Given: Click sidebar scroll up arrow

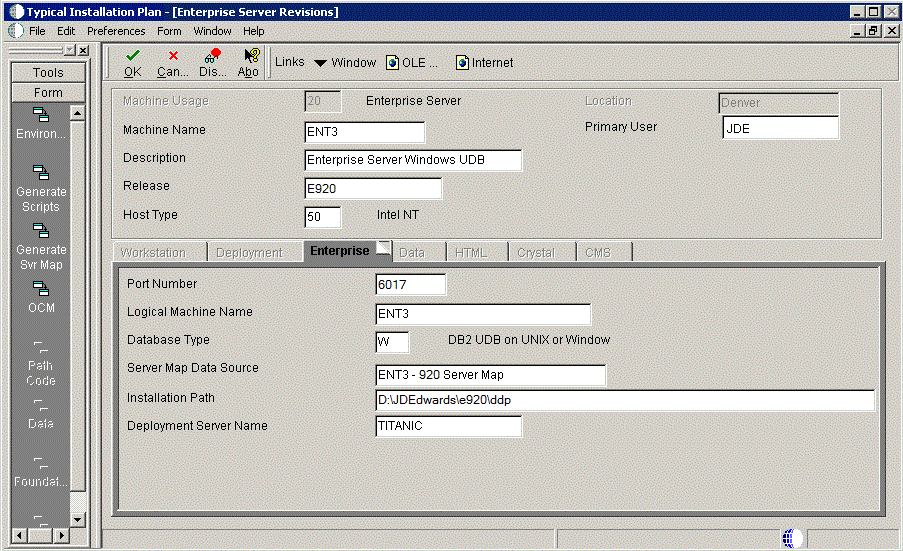Looking at the screenshot, I should (78, 113).
